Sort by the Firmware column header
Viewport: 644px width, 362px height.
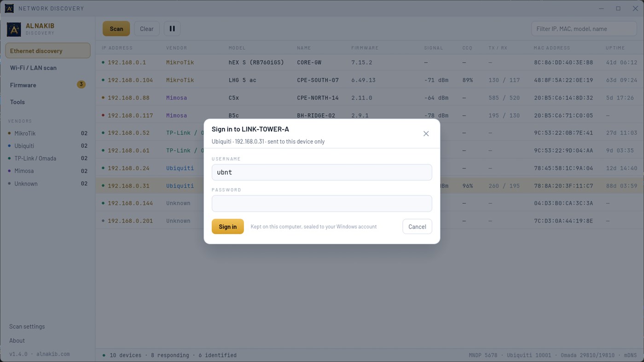[x=365, y=48]
